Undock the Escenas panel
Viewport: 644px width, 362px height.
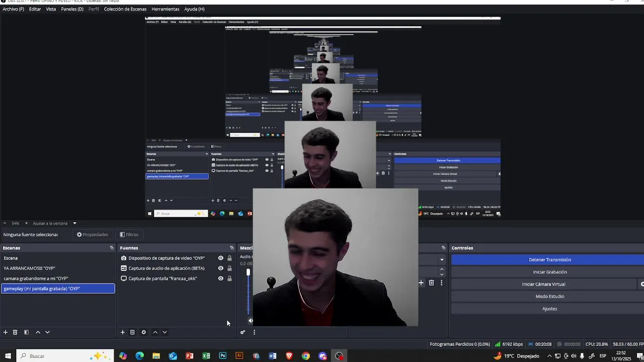click(112, 248)
